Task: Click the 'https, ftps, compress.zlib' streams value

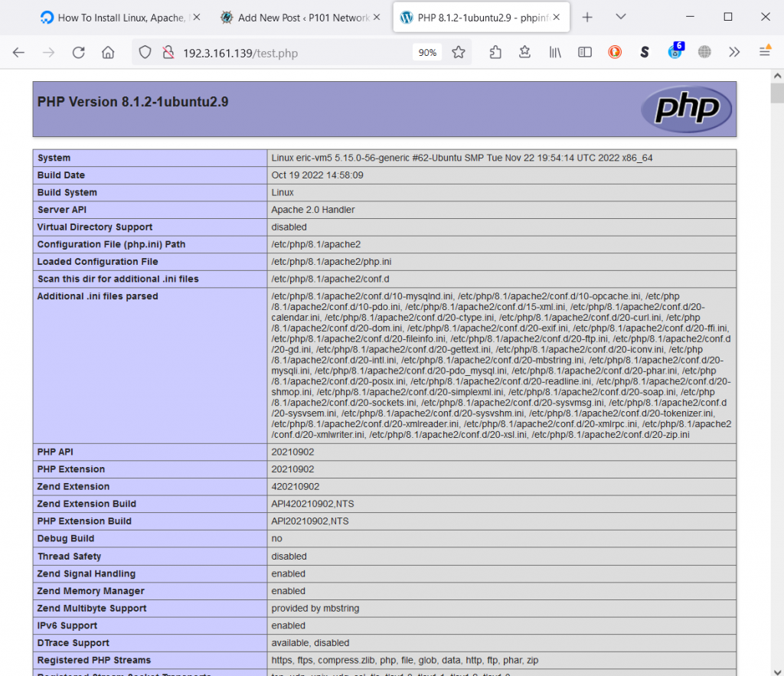Action: pyautogui.click(x=405, y=661)
